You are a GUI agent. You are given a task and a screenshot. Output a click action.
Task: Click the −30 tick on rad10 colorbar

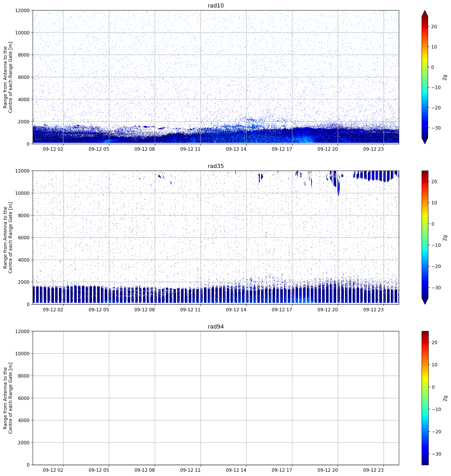(436, 128)
